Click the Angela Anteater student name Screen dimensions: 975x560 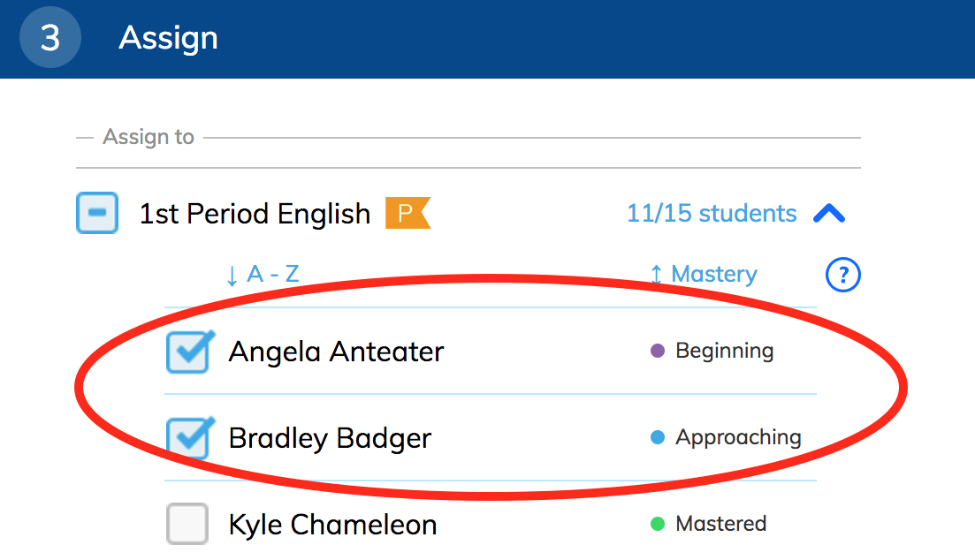click(337, 352)
